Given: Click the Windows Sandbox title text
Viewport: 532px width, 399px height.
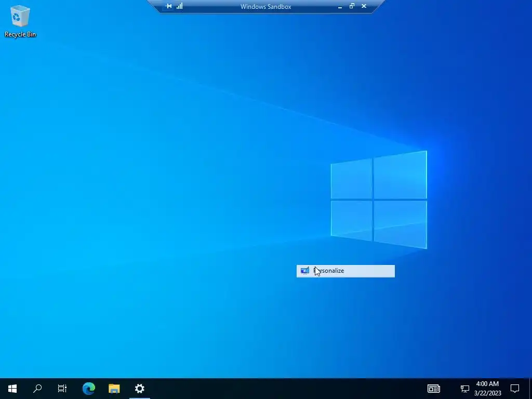Looking at the screenshot, I should click(x=265, y=6).
